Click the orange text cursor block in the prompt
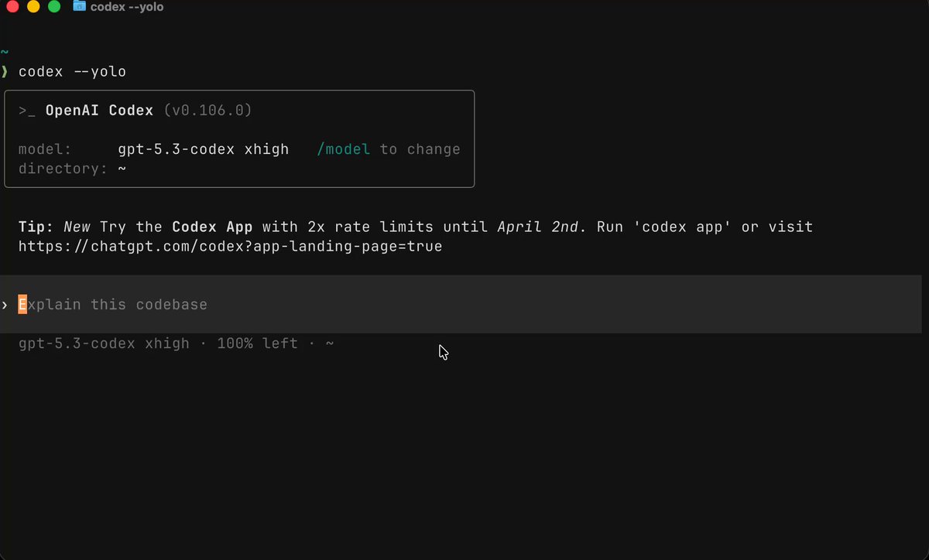 coord(22,304)
